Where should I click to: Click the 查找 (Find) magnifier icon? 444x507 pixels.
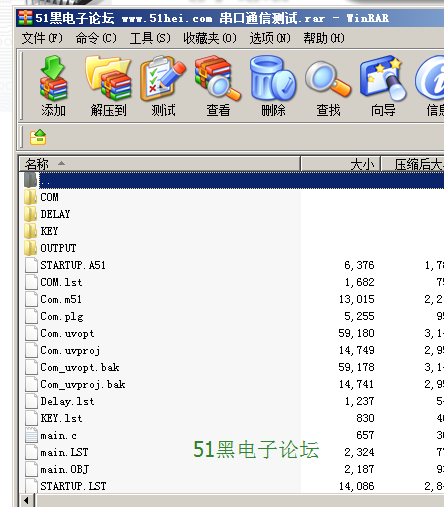(328, 80)
